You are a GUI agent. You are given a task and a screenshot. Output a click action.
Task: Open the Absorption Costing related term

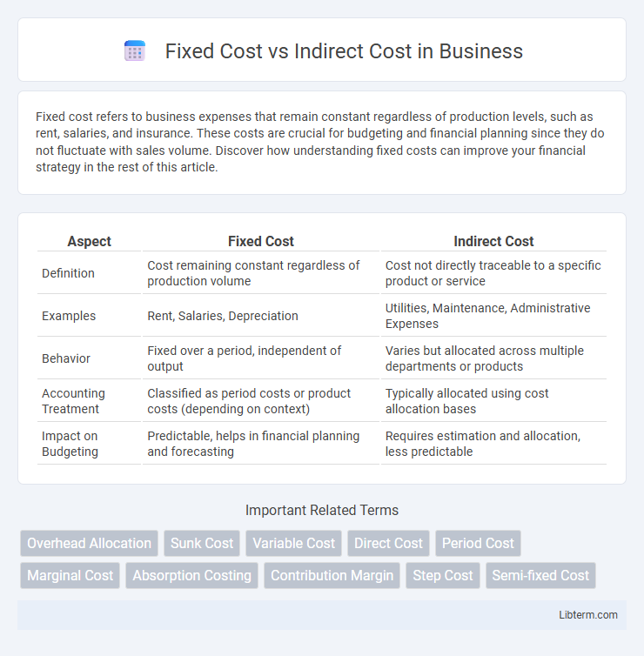pyautogui.click(x=191, y=575)
